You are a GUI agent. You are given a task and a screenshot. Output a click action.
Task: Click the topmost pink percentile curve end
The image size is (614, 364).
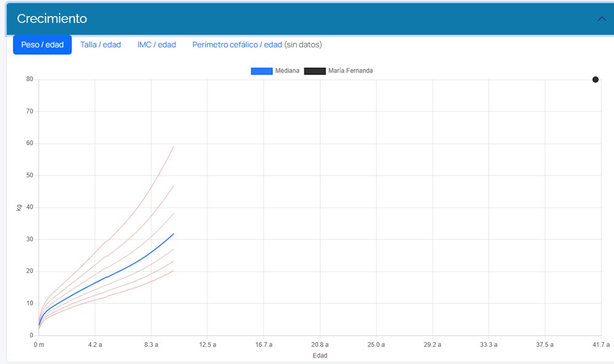173,147
